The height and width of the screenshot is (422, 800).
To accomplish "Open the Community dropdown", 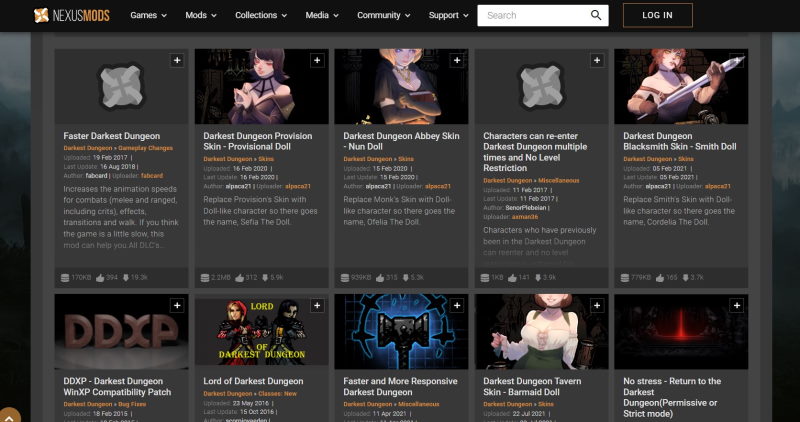I will tap(384, 15).
